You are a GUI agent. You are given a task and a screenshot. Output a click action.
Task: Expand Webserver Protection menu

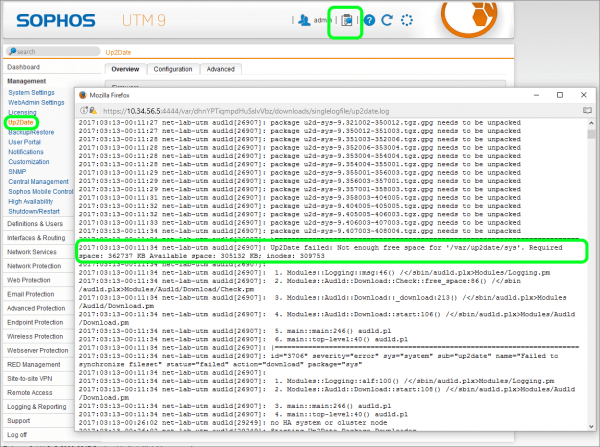click(38, 351)
